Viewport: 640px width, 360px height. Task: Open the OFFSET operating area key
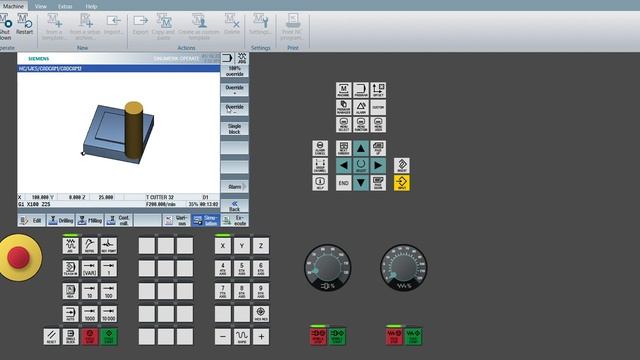tap(378, 90)
